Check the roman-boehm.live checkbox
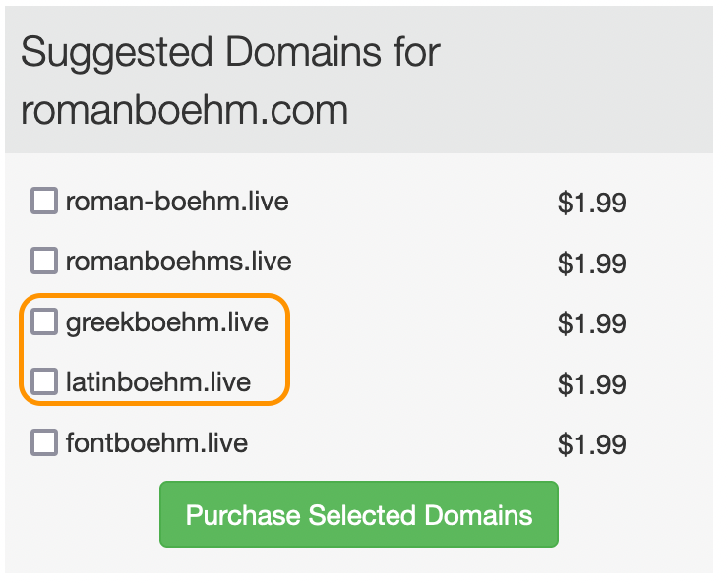Viewport: 728px width, 584px height. 44,202
